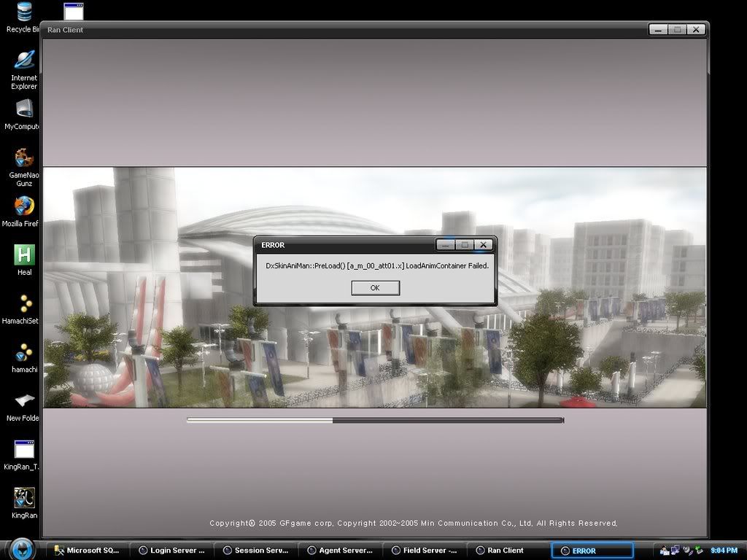Open the New Folder desktop icon

pyautogui.click(x=24, y=401)
